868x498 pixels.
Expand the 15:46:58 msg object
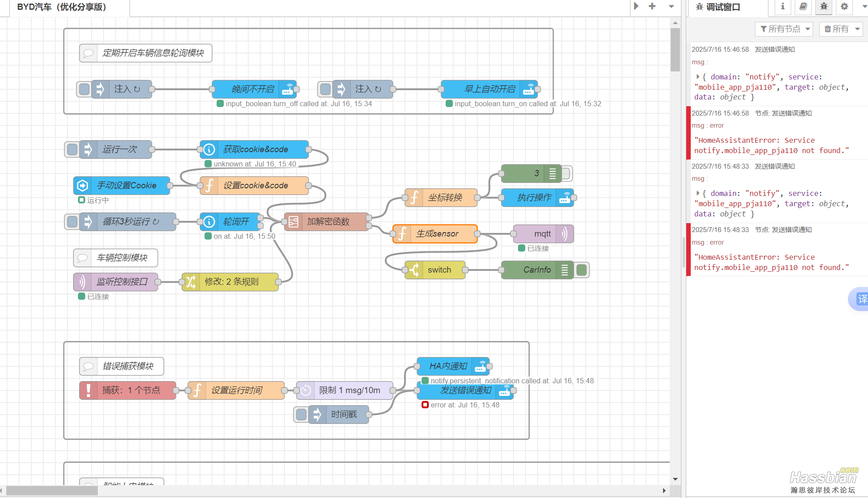698,77
